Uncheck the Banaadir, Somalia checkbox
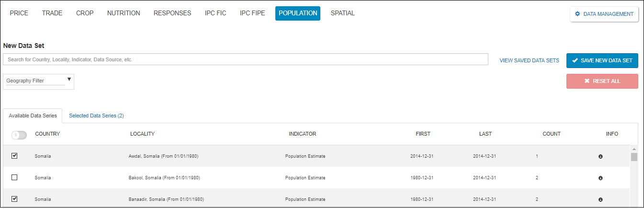This screenshot has width=644, height=209. 14,199
